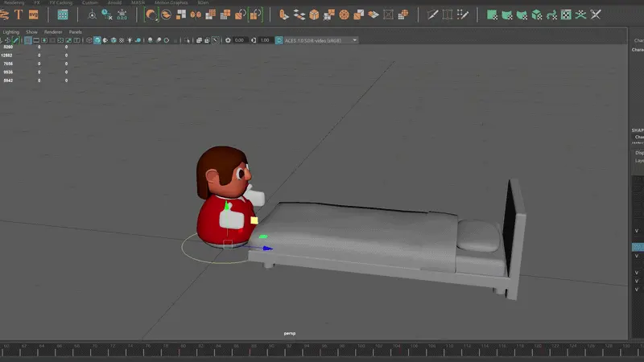Viewport: 644px width, 362px height.
Task: Open the ACES 1.0 SDR-video color dropdown
Action: [320, 40]
